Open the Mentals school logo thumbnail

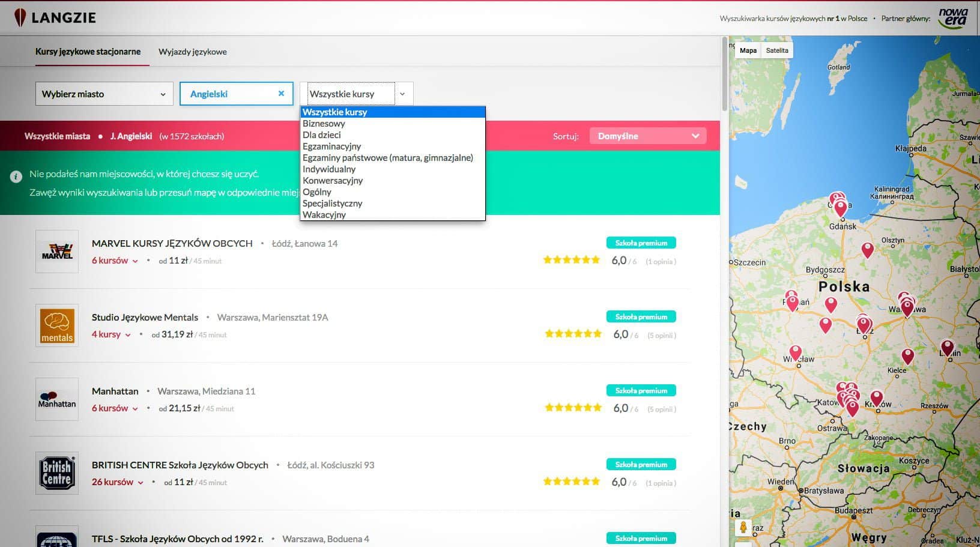(x=57, y=325)
